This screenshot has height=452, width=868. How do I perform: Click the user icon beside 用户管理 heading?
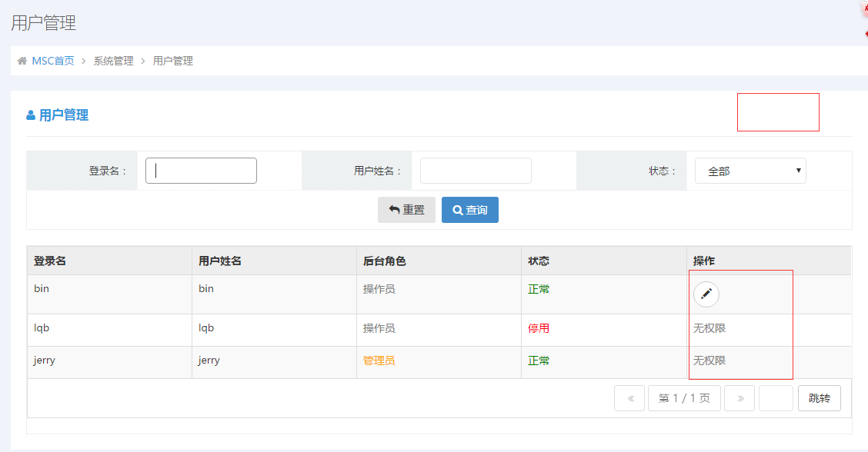[x=31, y=115]
